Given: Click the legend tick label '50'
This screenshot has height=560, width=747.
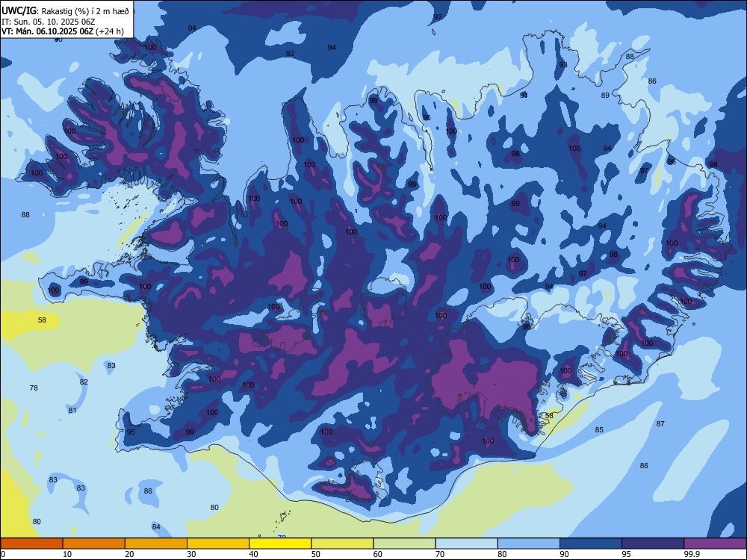Looking at the screenshot, I should tap(316, 554).
